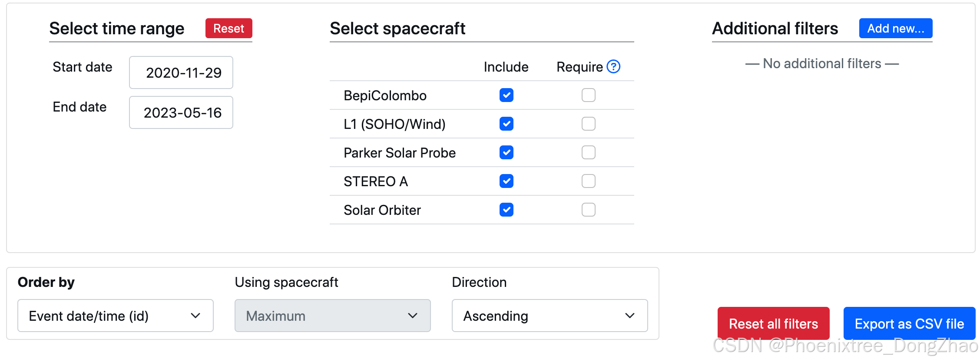Click Add new... additional filter button
This screenshot has height=362, width=980.
895,28
